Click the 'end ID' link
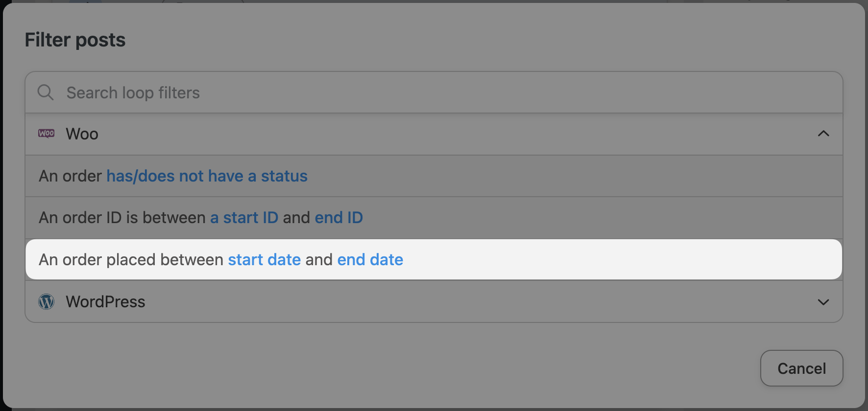The height and width of the screenshot is (411, 868). [338, 218]
